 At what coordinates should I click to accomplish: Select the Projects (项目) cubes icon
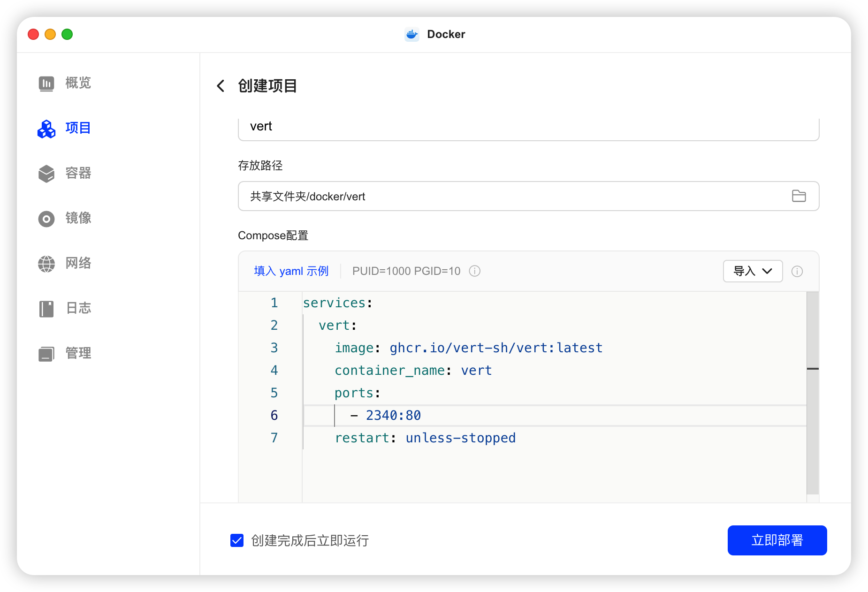[46, 129]
